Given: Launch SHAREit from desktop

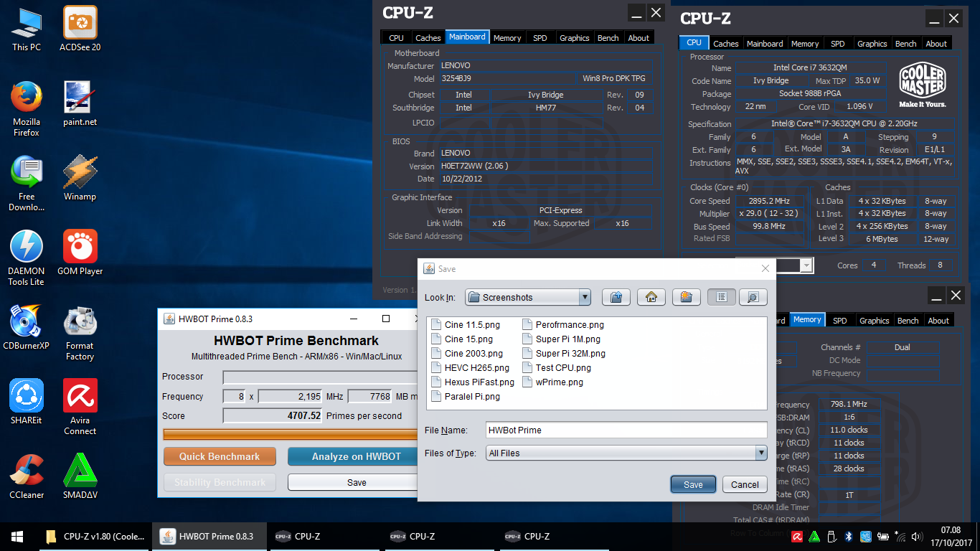Looking at the screenshot, I should click(x=27, y=402).
